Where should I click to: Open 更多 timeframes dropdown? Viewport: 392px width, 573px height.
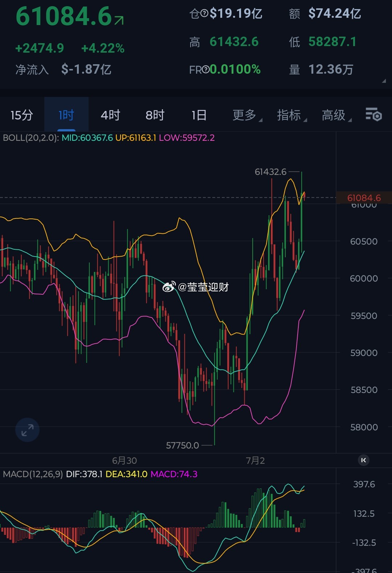(x=247, y=115)
